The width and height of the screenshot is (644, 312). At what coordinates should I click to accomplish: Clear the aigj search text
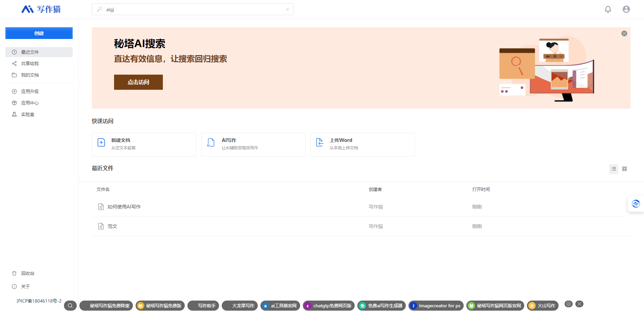(x=288, y=9)
